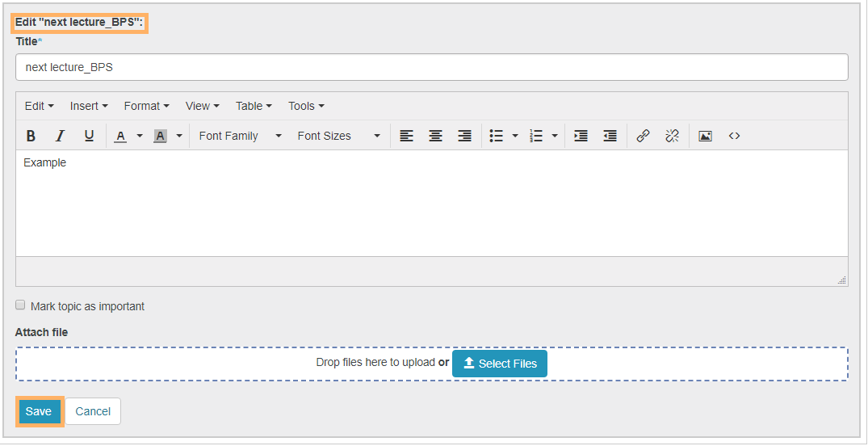Image resolution: width=868 pixels, height=446 pixels.
Task: Open the text color picker arrow
Action: point(139,136)
